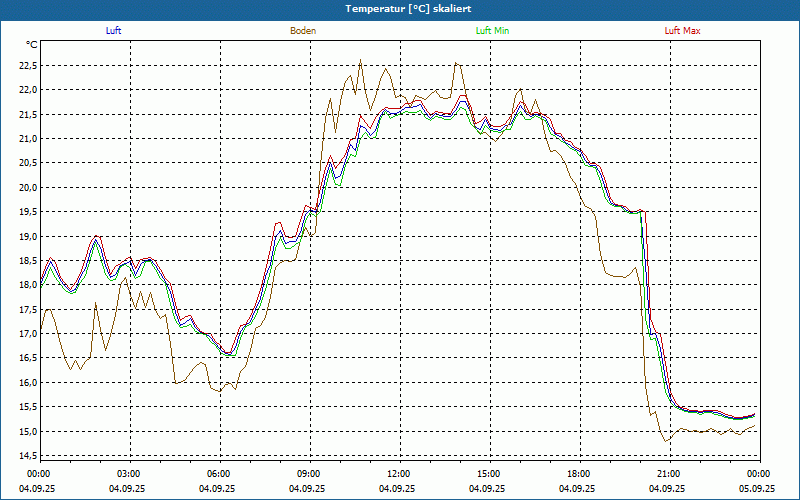Viewport: 800px width, 500px height.
Task: Click the 15:00 time axis label
Action: 488,474
